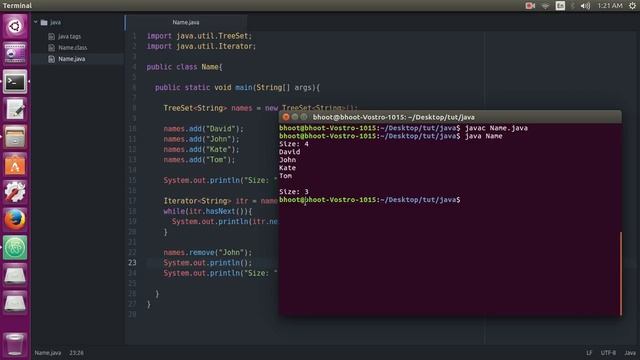This screenshot has height=360, width=640.
Task: Click names.remove("John"); code line
Action: pyautogui.click(x=208, y=253)
